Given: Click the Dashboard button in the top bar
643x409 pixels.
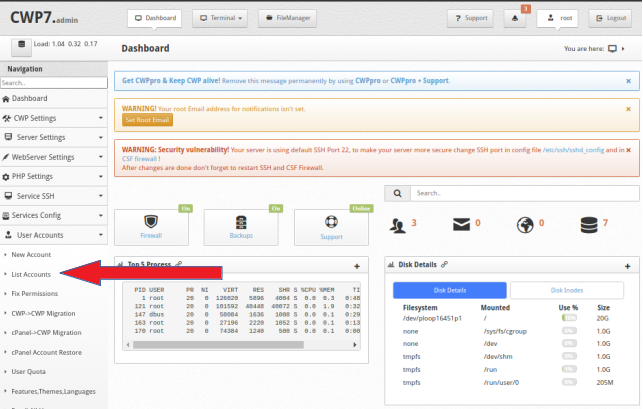Looking at the screenshot, I should pyautogui.click(x=155, y=18).
